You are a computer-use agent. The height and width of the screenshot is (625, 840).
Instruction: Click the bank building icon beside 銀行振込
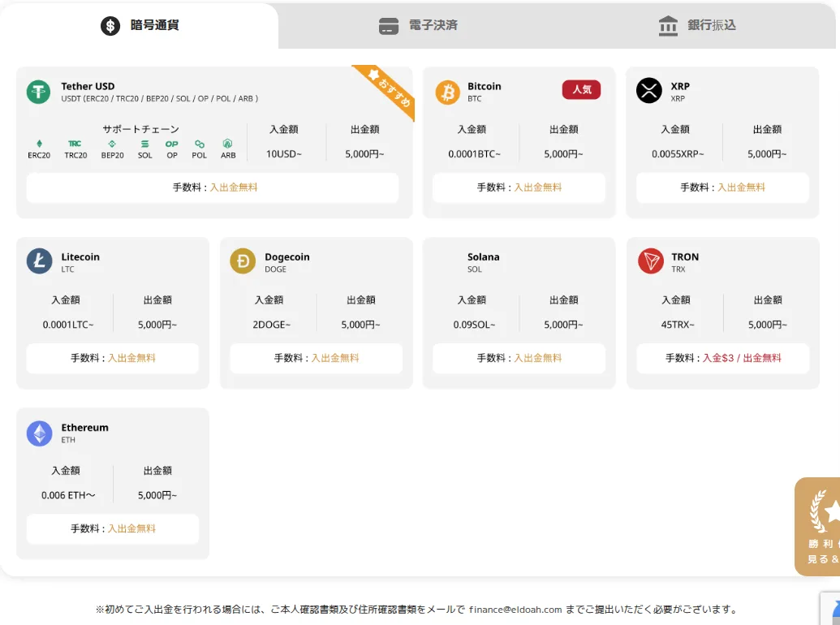668,25
